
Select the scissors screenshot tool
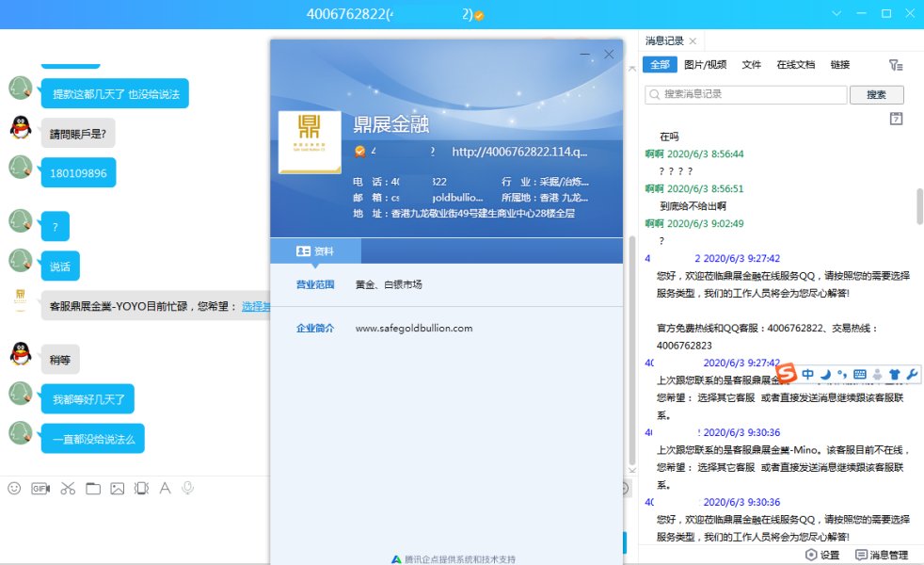click(x=68, y=488)
